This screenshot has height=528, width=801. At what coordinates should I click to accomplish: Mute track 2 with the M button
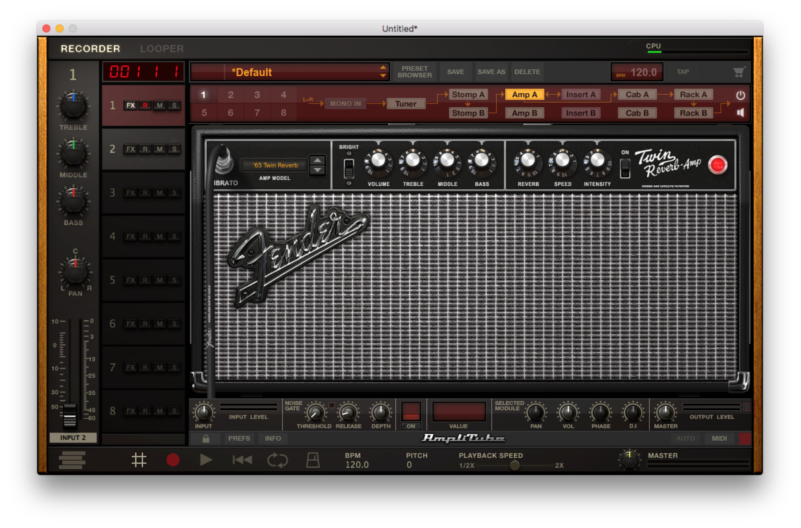point(160,150)
